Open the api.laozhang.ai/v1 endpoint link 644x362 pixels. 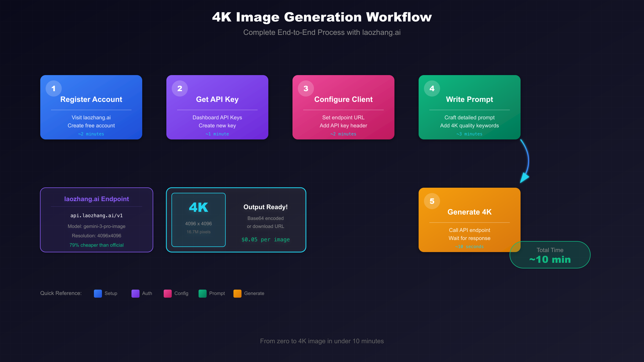pos(96,215)
